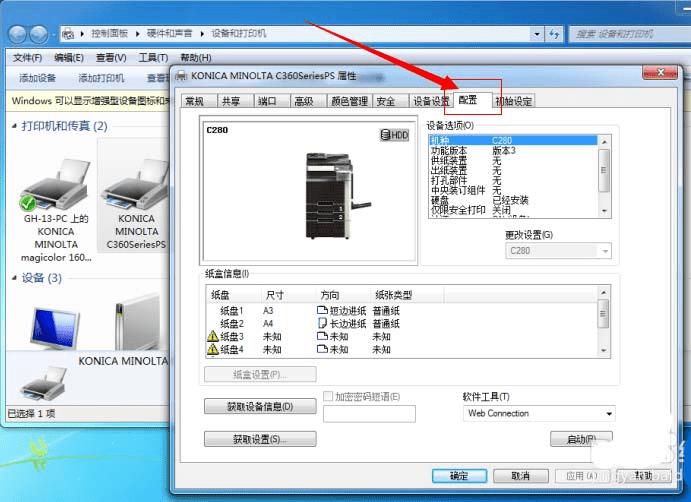Select the external drive device icon
Viewport: 691px width, 502px height.
pos(137,322)
